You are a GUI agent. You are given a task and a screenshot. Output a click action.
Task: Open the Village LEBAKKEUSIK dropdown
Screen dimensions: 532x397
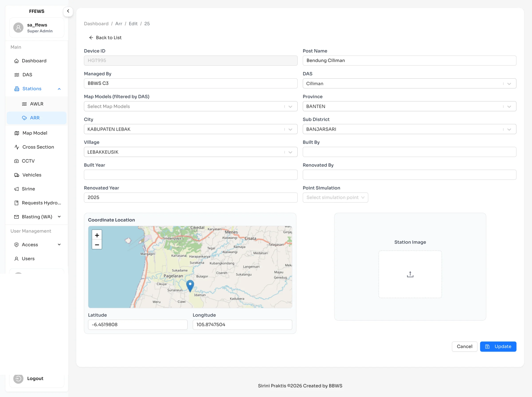point(191,152)
